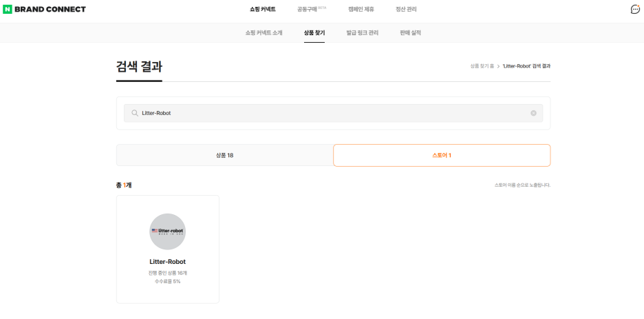Click the 총 1개 result count
The image size is (644, 319).
click(124, 185)
